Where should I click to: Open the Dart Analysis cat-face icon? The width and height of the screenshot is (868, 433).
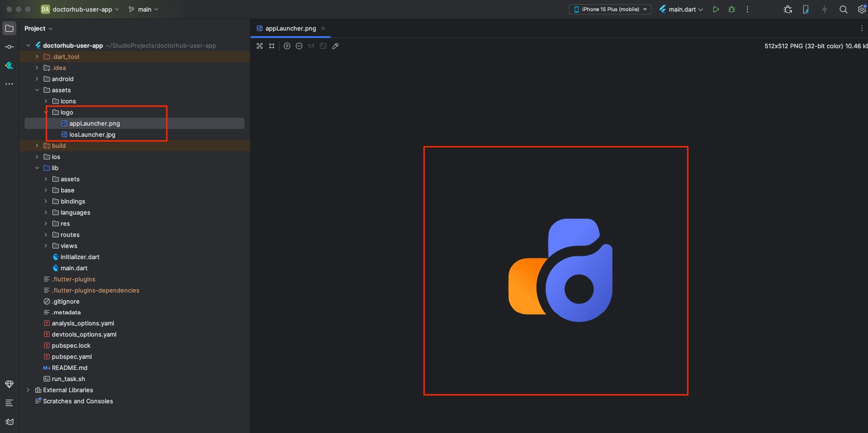[x=9, y=421]
